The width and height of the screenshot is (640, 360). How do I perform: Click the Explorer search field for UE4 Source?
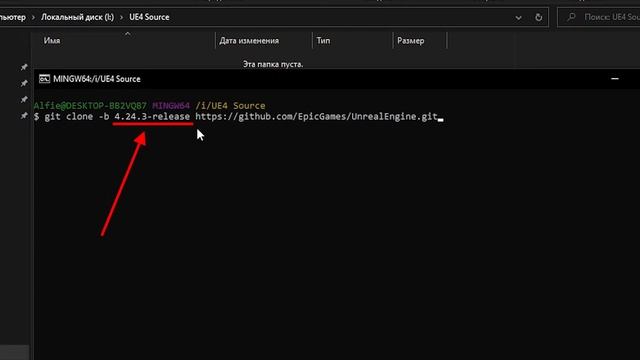(x=599, y=17)
